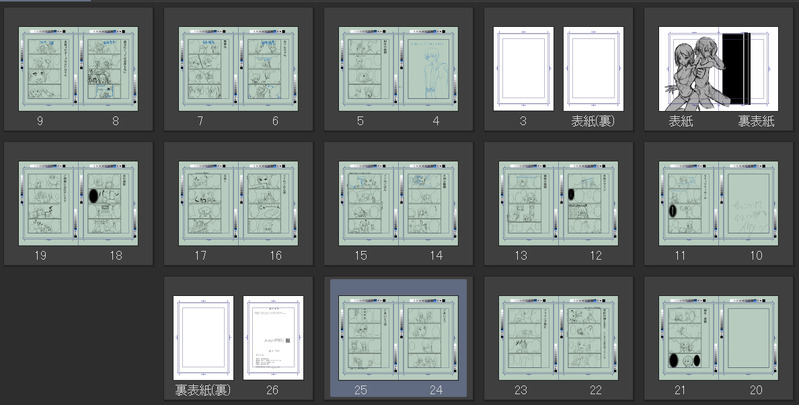The image size is (799, 405).
Task: Open the page 7 thumbnail
Action: tap(208, 69)
